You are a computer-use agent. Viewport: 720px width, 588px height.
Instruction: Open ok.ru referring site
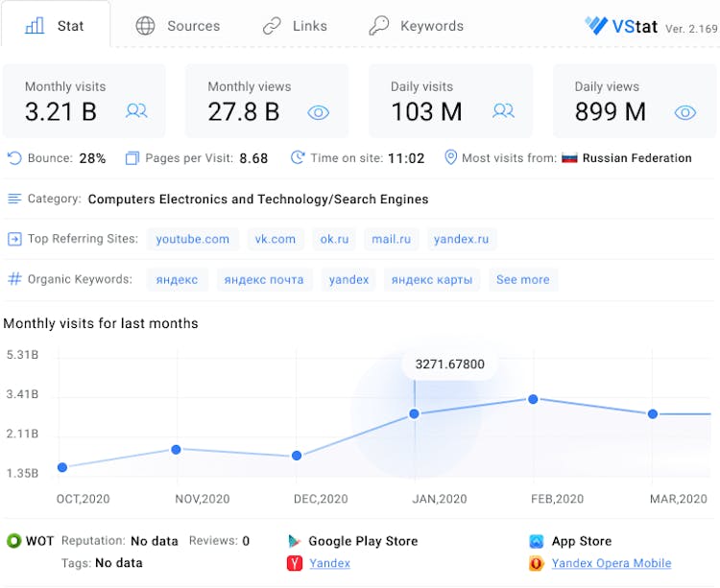(x=334, y=239)
